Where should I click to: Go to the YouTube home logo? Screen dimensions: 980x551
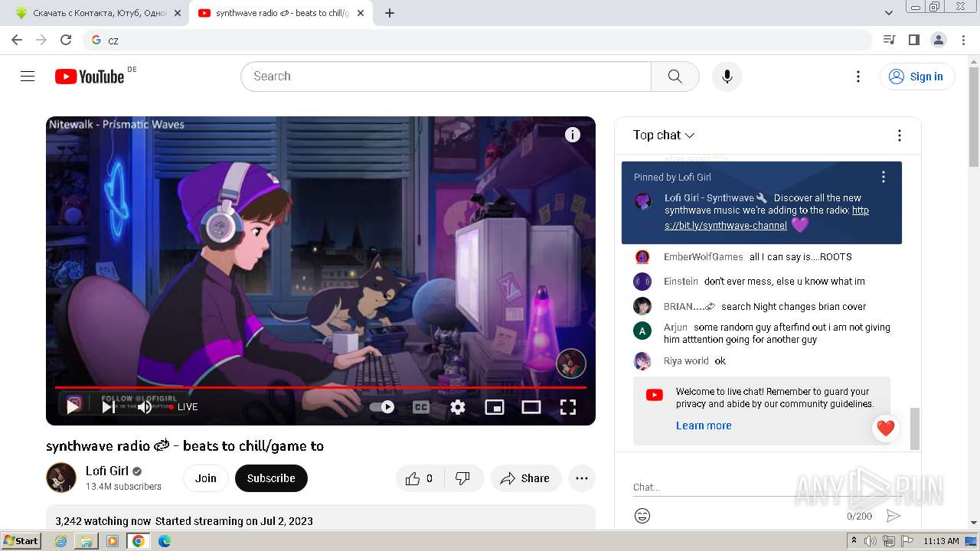(90, 77)
